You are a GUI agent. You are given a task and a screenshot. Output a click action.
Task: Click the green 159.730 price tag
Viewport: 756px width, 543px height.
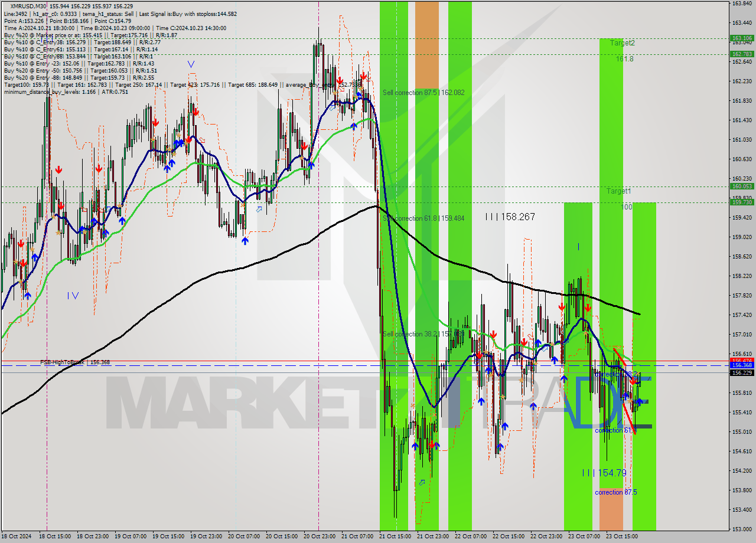pos(742,202)
